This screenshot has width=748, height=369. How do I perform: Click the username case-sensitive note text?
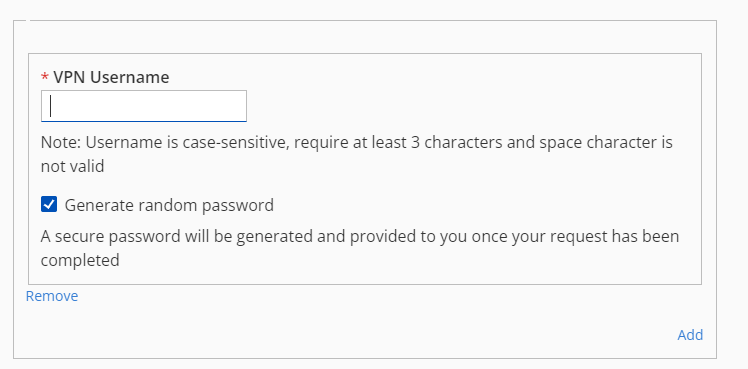(356, 155)
